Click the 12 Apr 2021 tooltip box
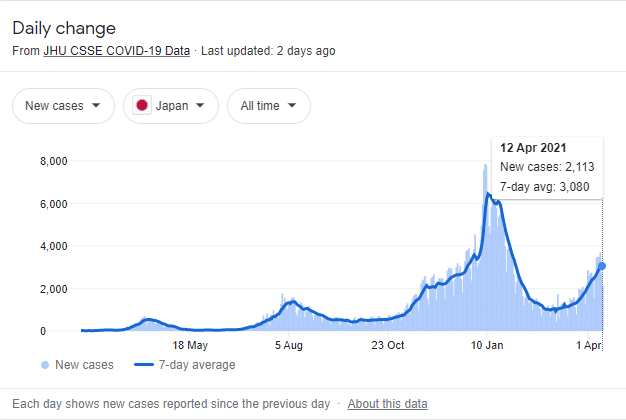626x420 pixels. click(545, 166)
